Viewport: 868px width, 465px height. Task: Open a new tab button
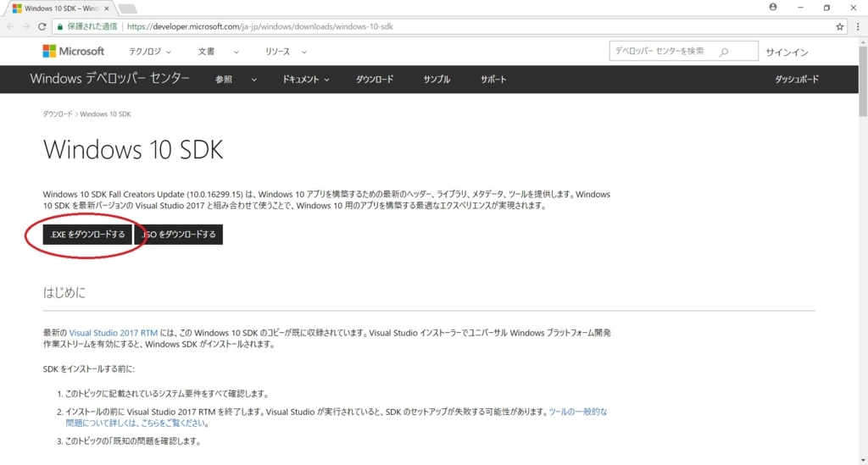128,8
